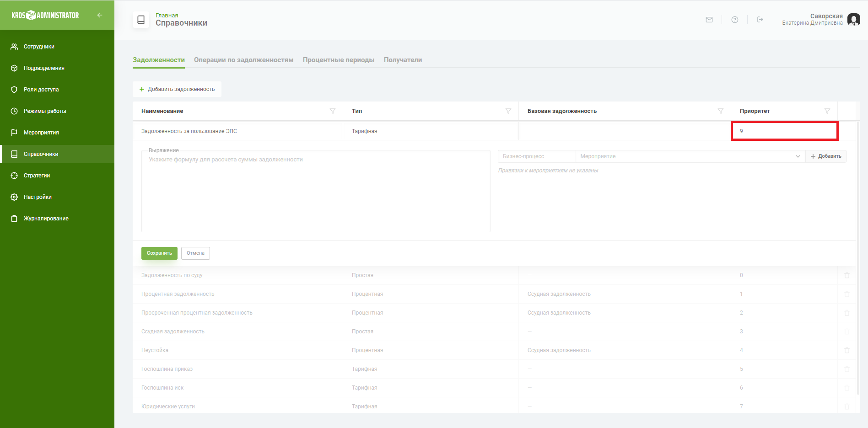Open the mail envelope icon in header

[x=709, y=20]
